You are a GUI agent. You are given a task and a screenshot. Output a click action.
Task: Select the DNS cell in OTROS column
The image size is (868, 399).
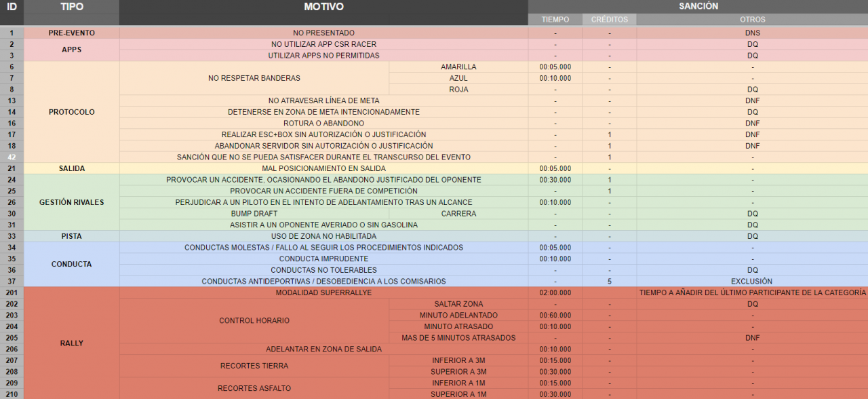752,33
